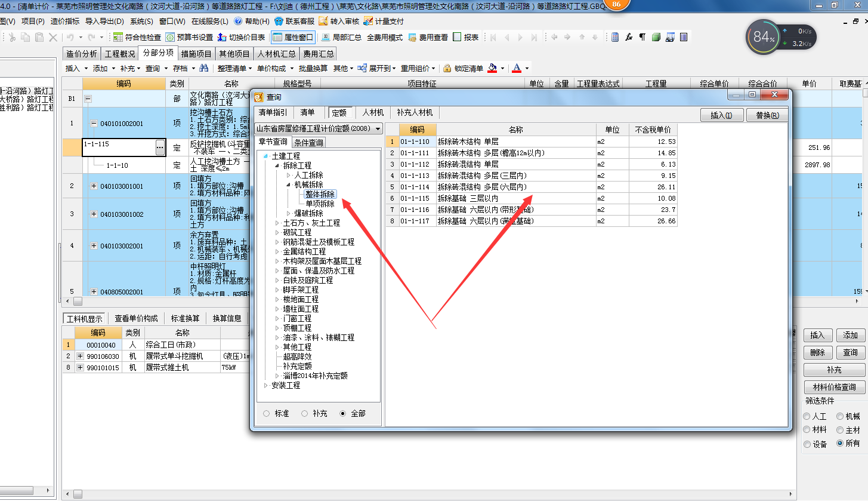Expand the 安装工程 tree node
This screenshot has height=501, width=868.
266,385
